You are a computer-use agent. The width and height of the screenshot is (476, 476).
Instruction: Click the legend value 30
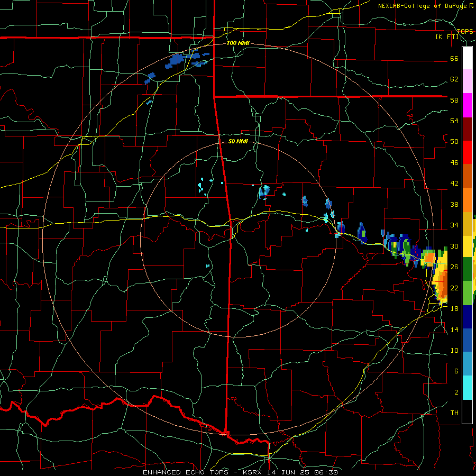pos(454,246)
